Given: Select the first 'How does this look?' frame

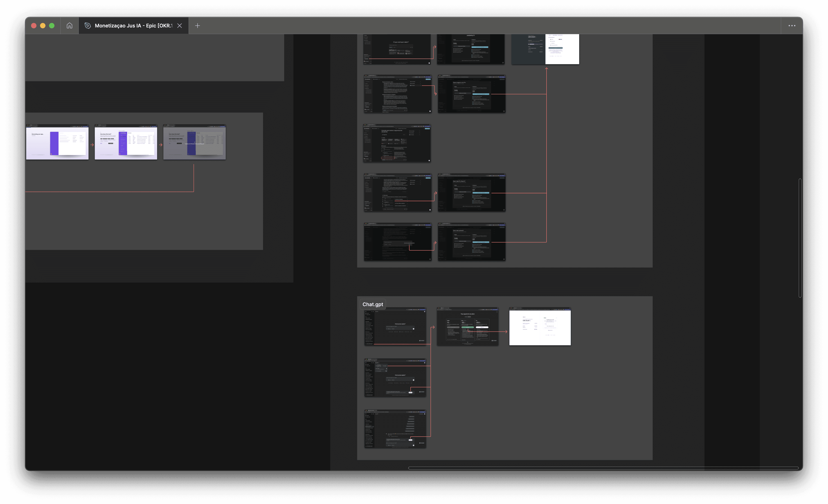Looking at the screenshot, I should pyautogui.click(x=126, y=142).
